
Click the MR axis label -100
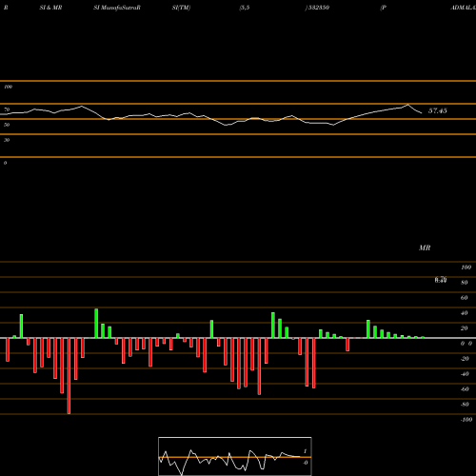point(466,420)
